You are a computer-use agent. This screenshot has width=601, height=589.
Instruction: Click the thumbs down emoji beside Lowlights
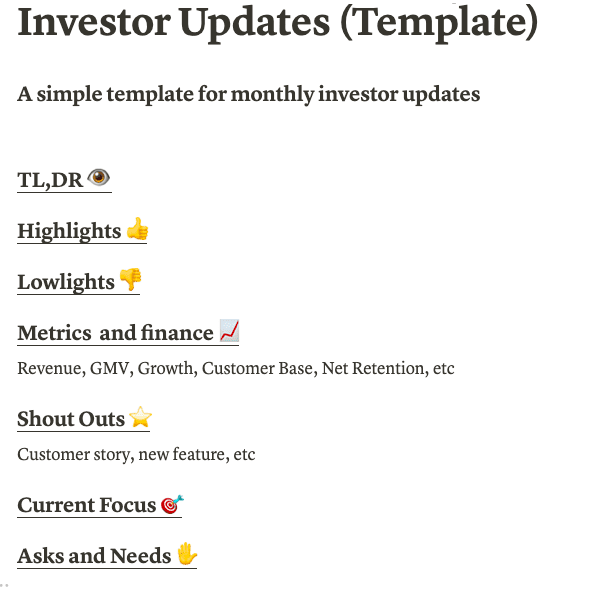coord(130,279)
